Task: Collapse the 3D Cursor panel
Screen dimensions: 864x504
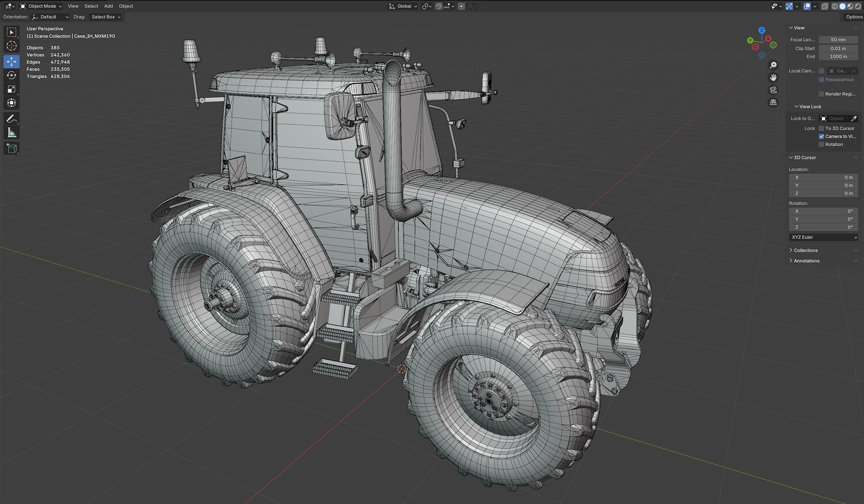Action: pyautogui.click(x=791, y=157)
